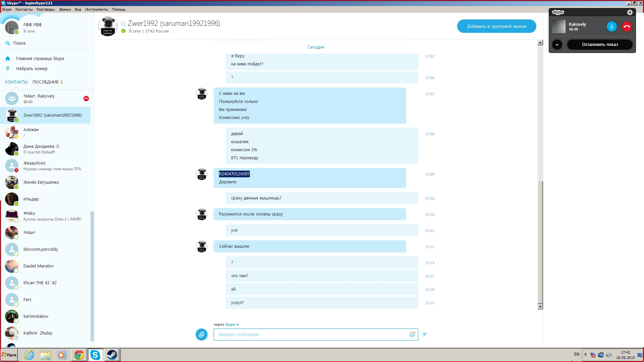Click Skype icon in taskbar

95,355
